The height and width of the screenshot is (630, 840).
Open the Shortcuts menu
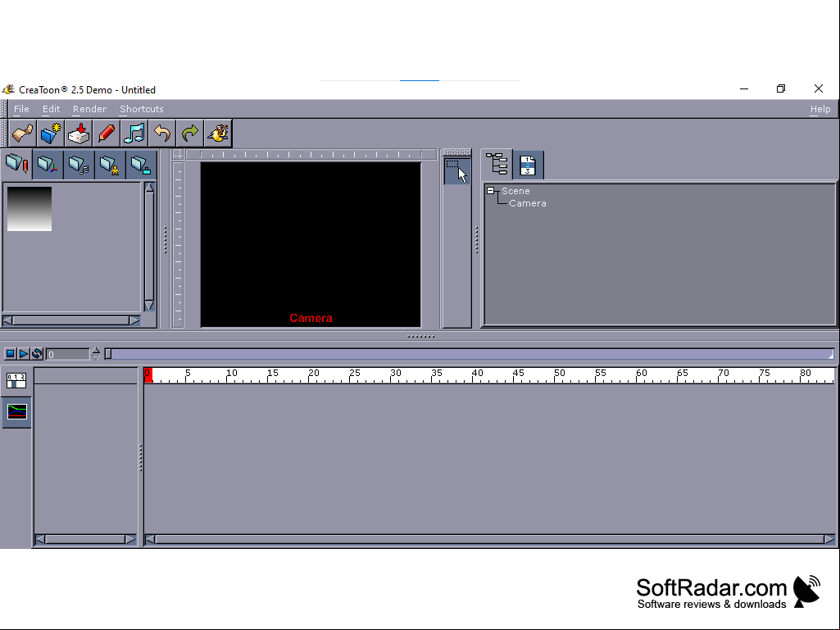pyautogui.click(x=142, y=109)
